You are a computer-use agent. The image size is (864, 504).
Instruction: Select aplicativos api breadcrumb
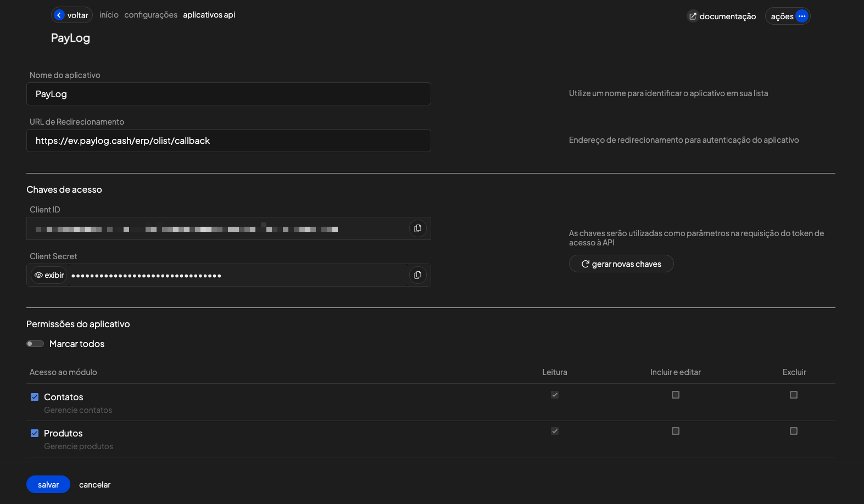coord(209,15)
